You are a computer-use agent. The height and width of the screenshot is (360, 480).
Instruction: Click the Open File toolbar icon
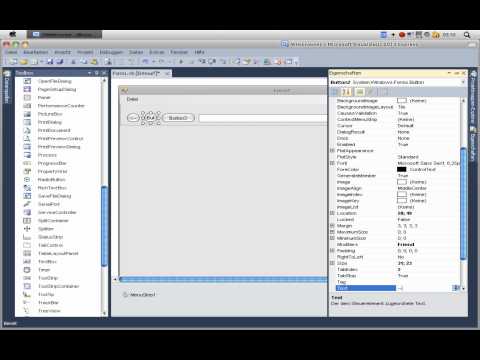(24, 61)
